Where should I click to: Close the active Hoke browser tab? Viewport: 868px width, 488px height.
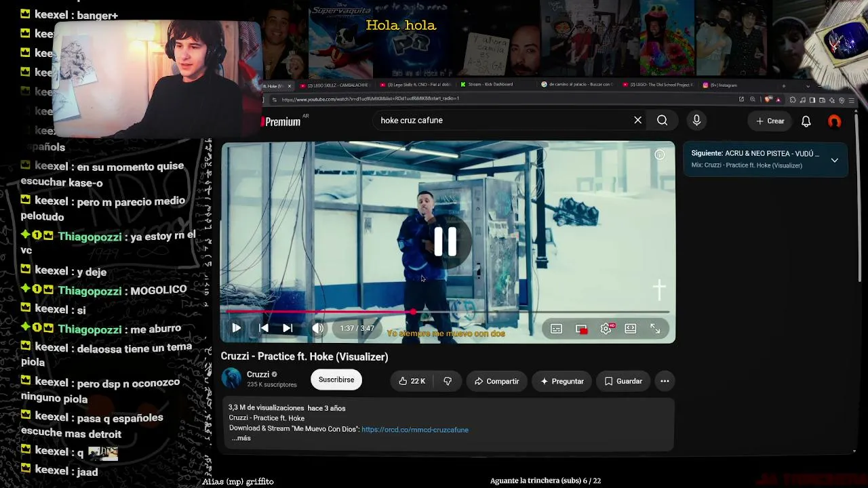pos(289,86)
